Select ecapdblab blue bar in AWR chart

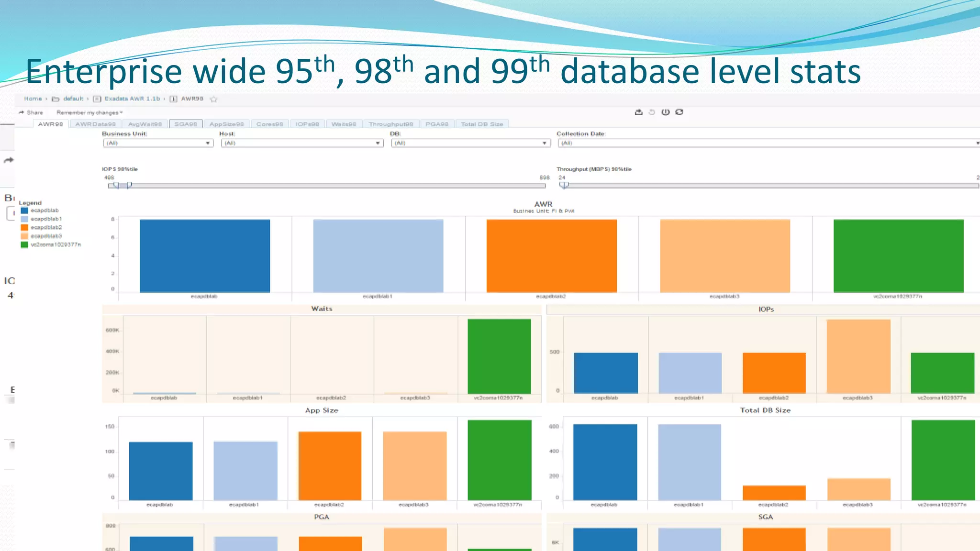205,256
